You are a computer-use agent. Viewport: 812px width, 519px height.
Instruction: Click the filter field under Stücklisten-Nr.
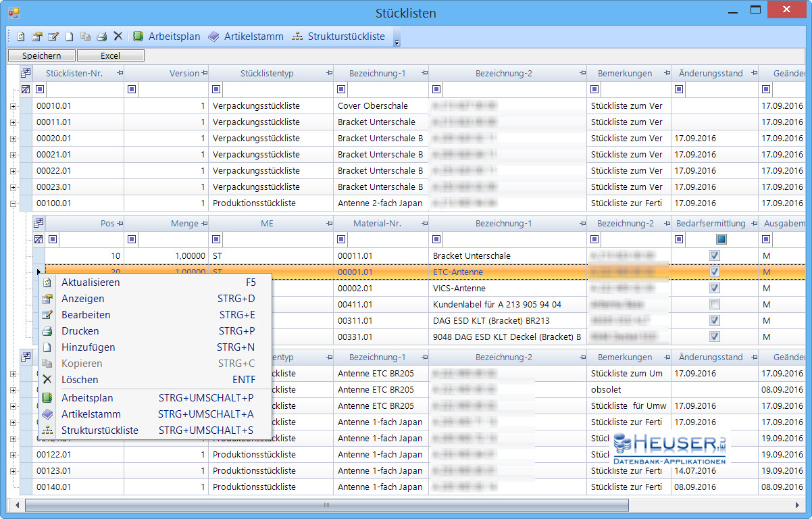point(84,89)
